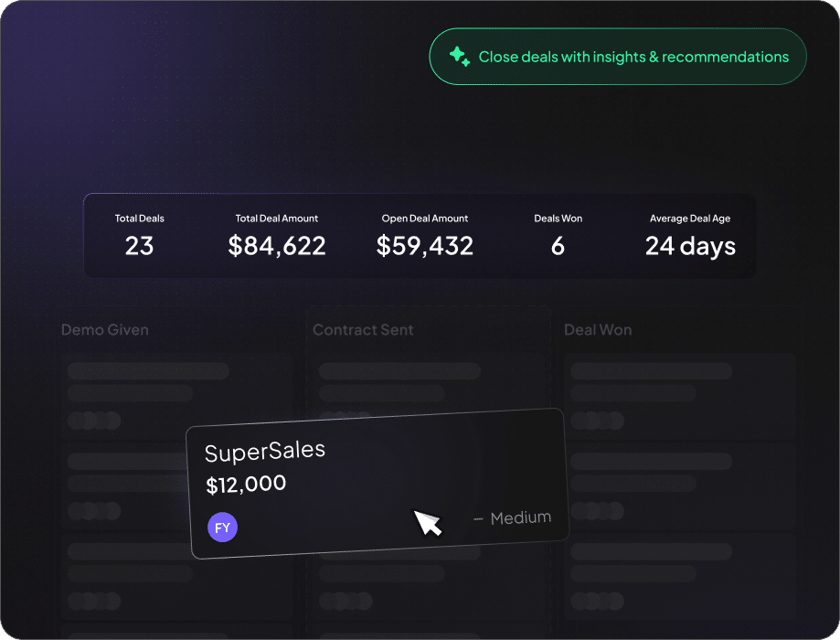Select the SuperSales deal card title
The width and height of the screenshot is (840, 640).
coord(265,452)
